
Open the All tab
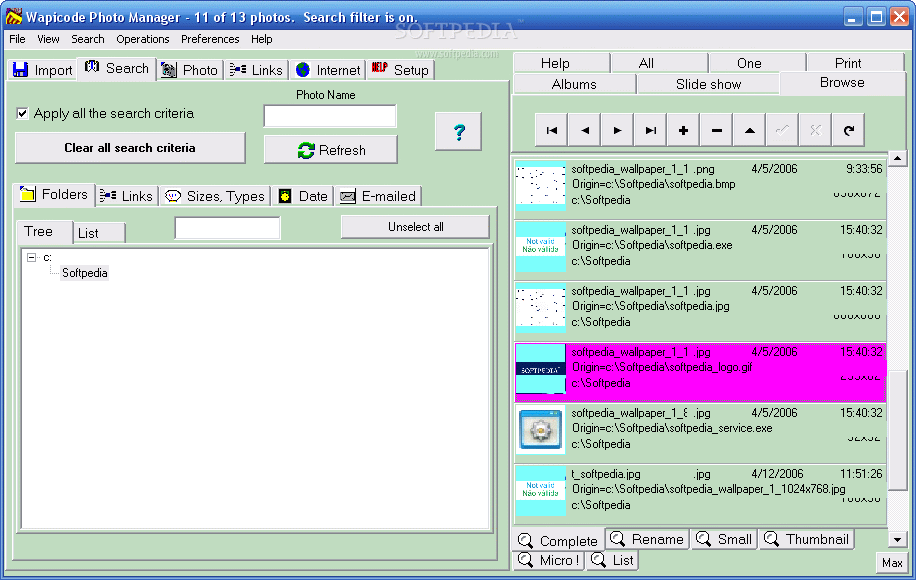click(x=659, y=63)
